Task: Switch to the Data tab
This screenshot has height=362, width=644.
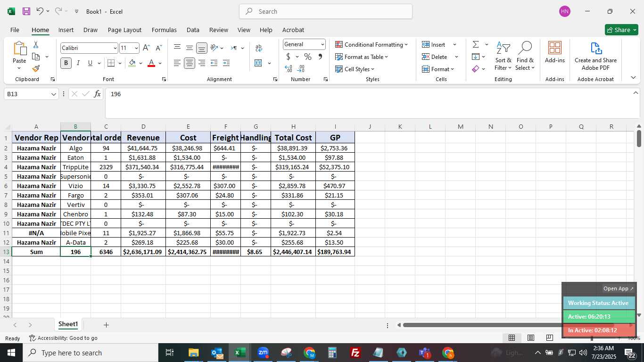Action: [x=193, y=30]
